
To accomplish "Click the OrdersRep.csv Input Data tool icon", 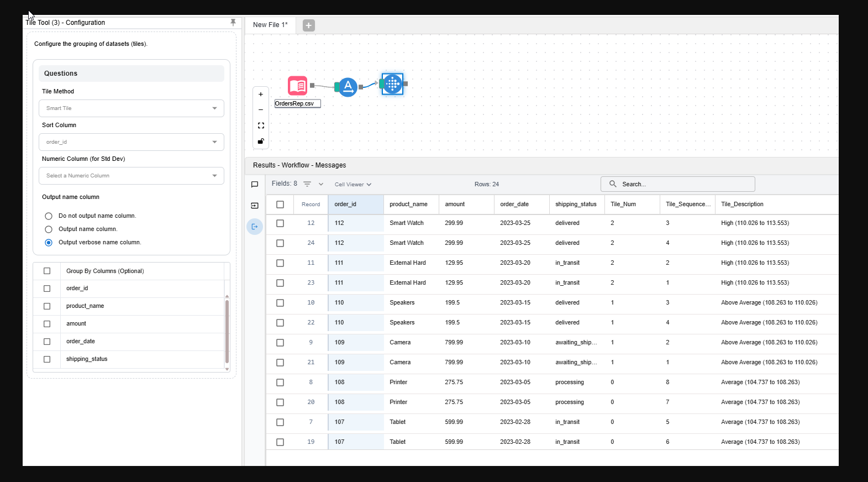I will click(x=297, y=86).
